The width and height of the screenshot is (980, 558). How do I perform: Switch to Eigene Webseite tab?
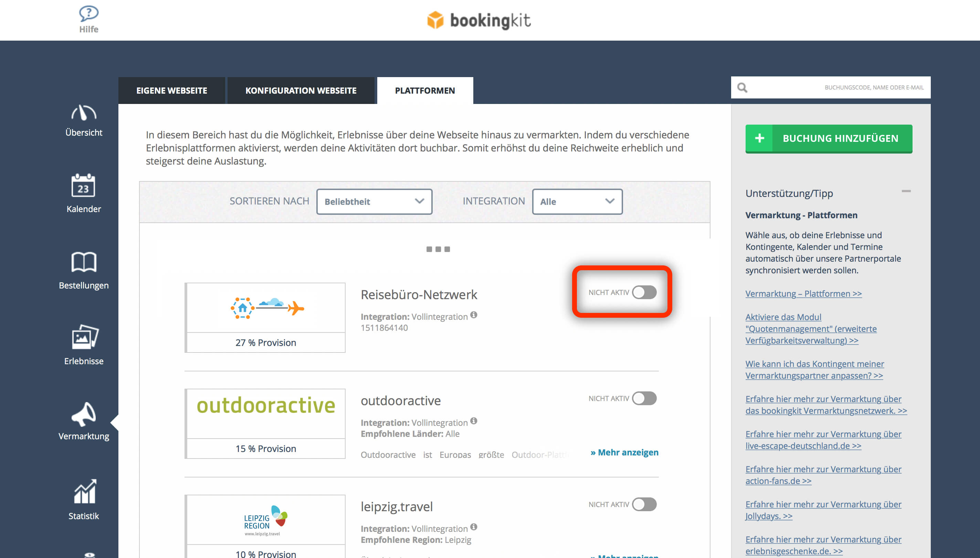[x=172, y=91]
